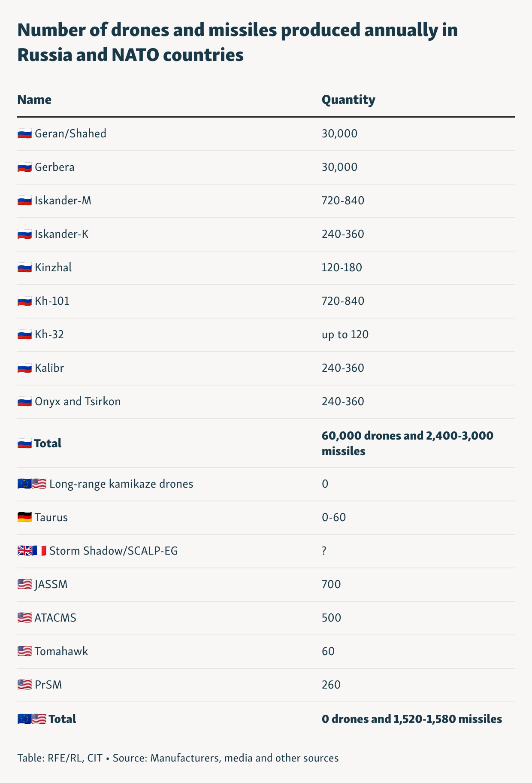Image resolution: width=532 pixels, height=783 pixels.
Task: Click the US flag next to PrSM
Action: [x=24, y=685]
